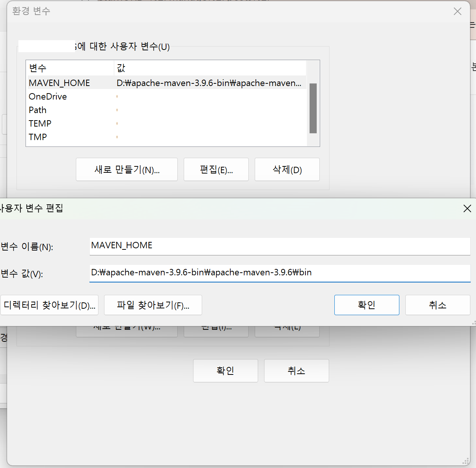Click the MAVEN_HOME value cell in list

pyautogui.click(x=209, y=83)
